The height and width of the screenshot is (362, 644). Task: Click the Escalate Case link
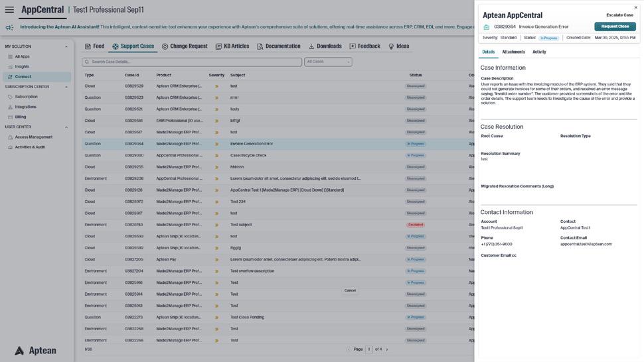pos(620,15)
